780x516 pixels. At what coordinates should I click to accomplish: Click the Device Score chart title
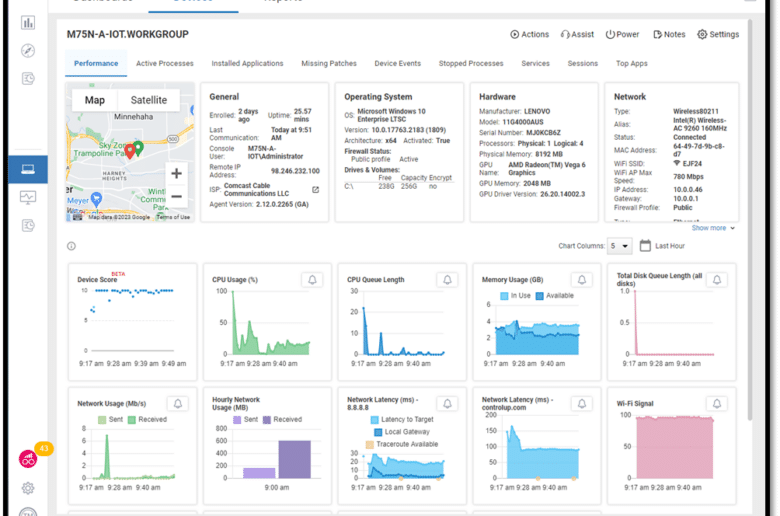click(x=97, y=280)
